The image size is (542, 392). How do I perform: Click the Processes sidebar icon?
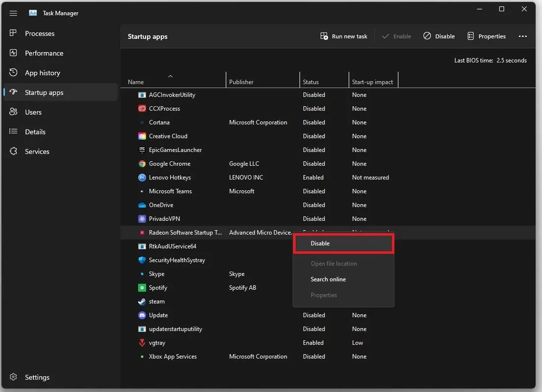pyautogui.click(x=13, y=33)
